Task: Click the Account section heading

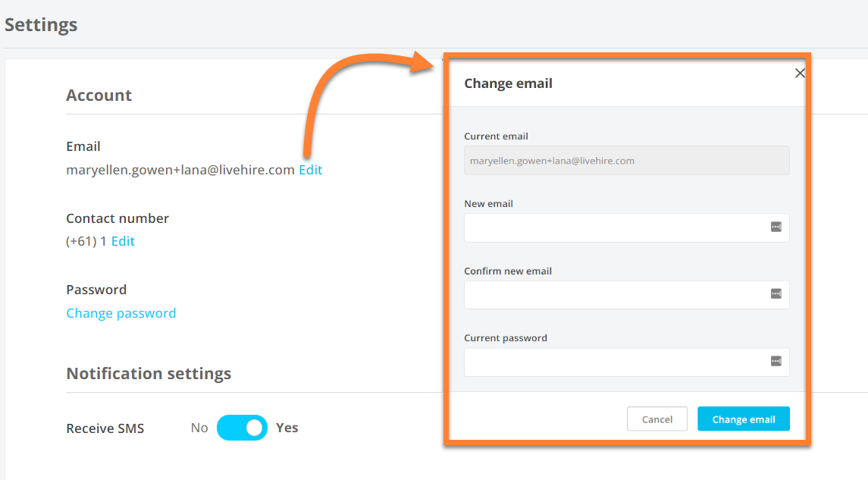Action: click(99, 95)
